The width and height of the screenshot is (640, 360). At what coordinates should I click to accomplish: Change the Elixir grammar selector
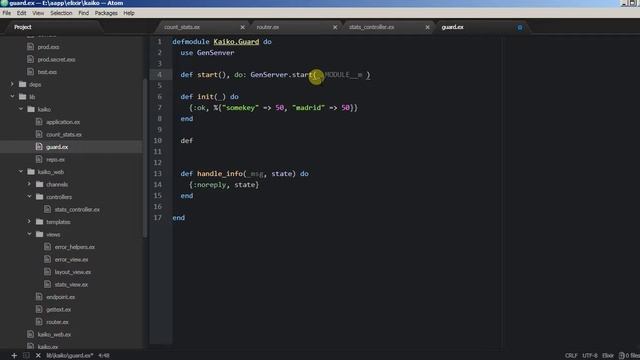(x=608, y=356)
